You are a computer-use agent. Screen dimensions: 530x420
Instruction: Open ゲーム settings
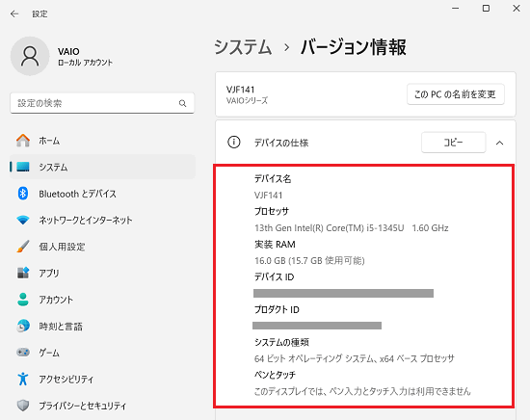102,353
